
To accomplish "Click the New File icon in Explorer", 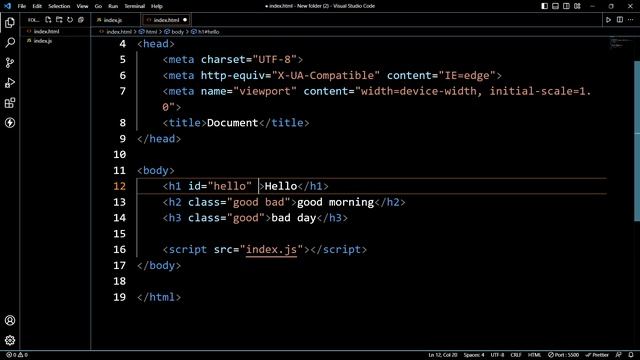I will (48, 20).
